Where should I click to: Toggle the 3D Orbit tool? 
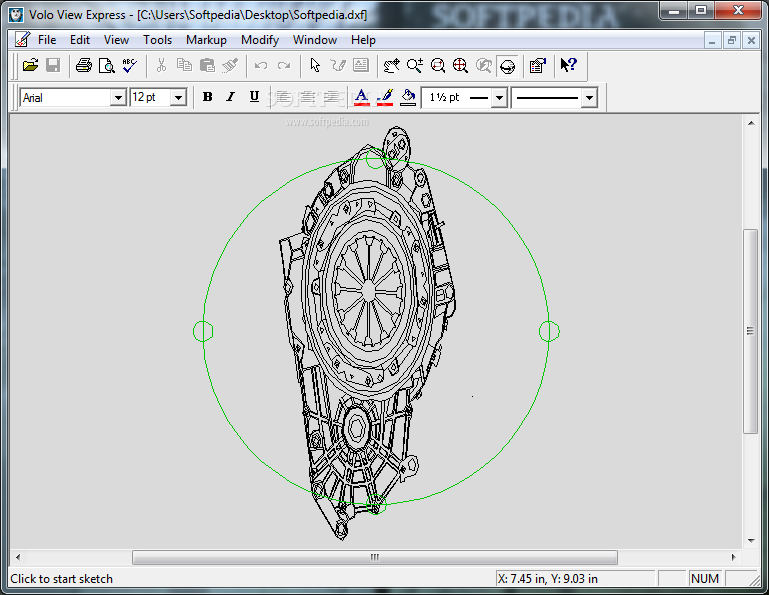pyautogui.click(x=508, y=66)
